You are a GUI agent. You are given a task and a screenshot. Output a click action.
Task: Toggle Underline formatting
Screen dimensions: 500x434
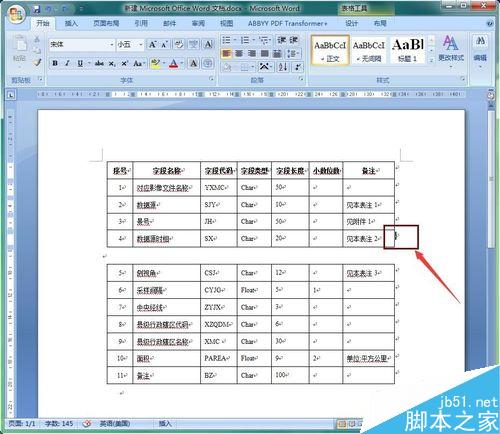(80, 63)
